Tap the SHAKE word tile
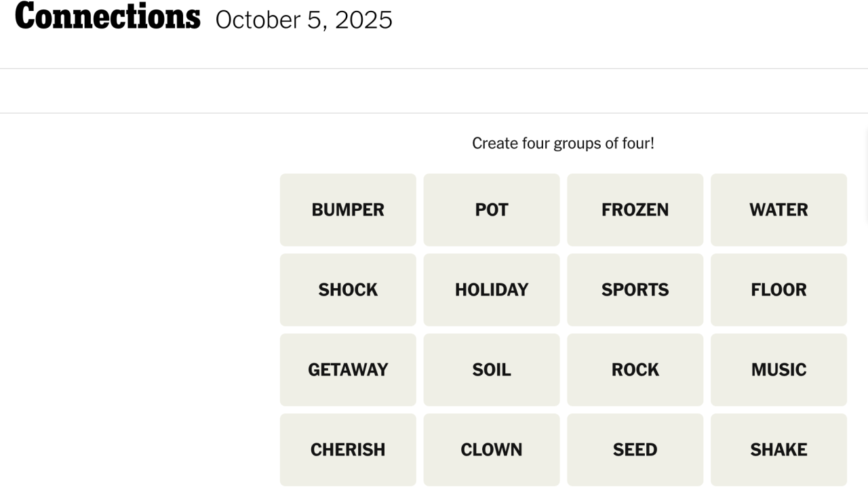Screen dimensions: 868x488 coord(778,449)
